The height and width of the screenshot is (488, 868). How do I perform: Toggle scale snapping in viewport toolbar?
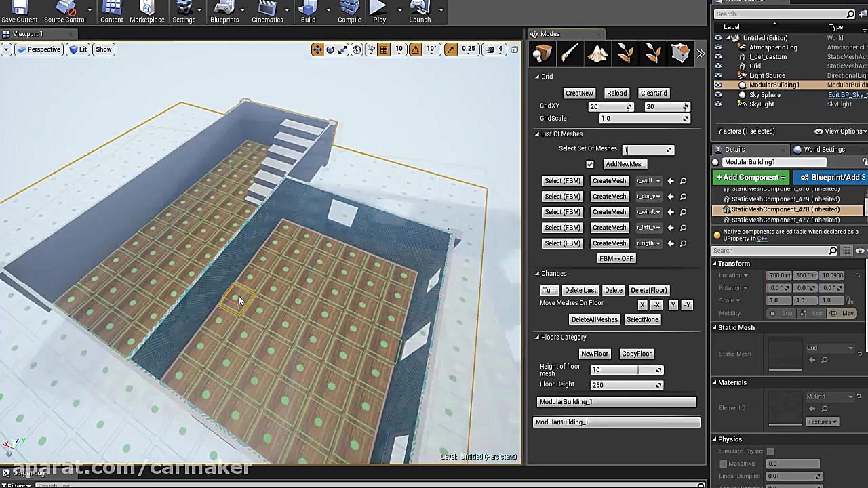pyautogui.click(x=450, y=49)
